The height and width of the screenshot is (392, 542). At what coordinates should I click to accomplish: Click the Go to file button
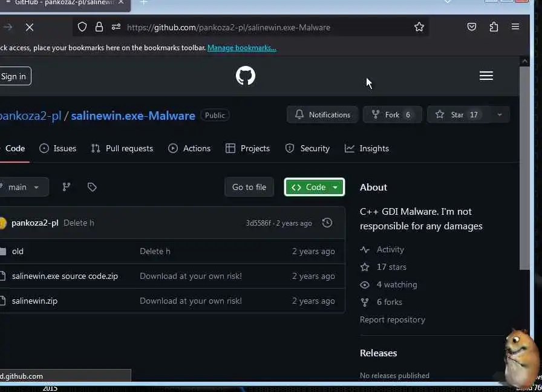(x=249, y=187)
